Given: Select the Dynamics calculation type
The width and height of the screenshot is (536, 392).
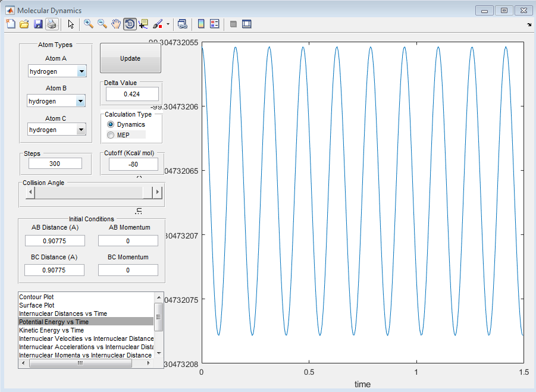Looking at the screenshot, I should (x=111, y=124).
